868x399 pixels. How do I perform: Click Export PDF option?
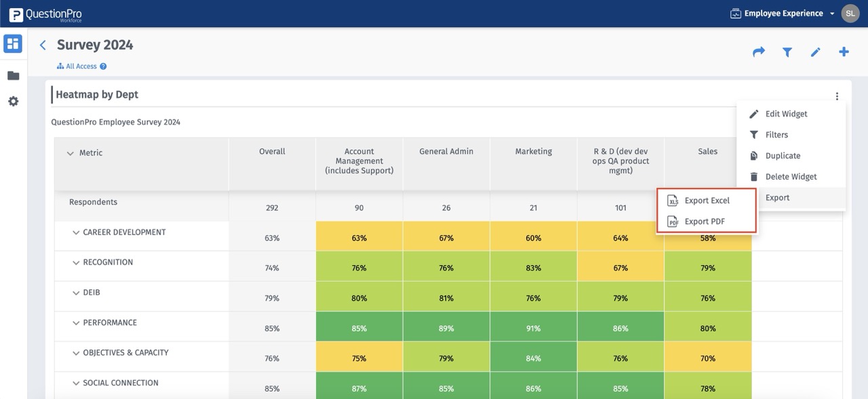(x=705, y=222)
